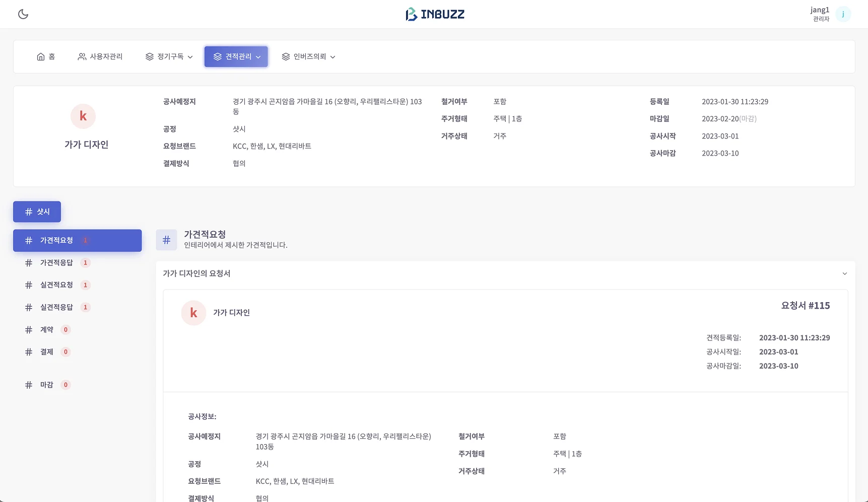
Task: Click hash icon in 샷시 button
Action: pyautogui.click(x=29, y=212)
